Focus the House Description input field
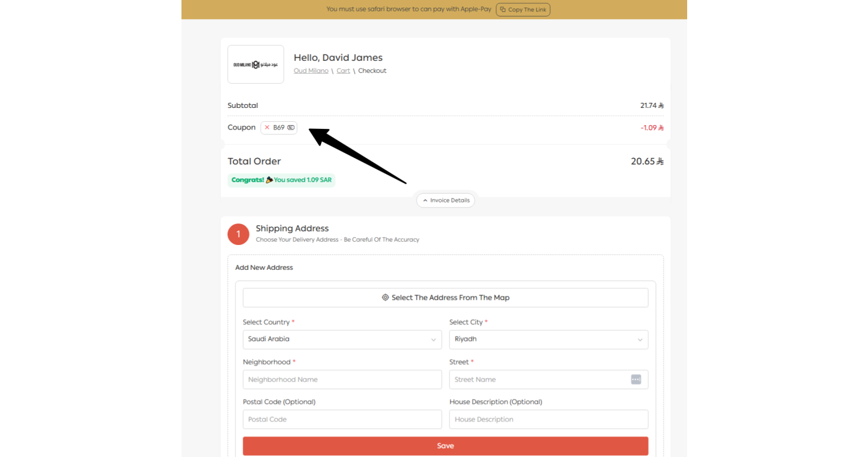The image size is (868, 457). tap(549, 420)
